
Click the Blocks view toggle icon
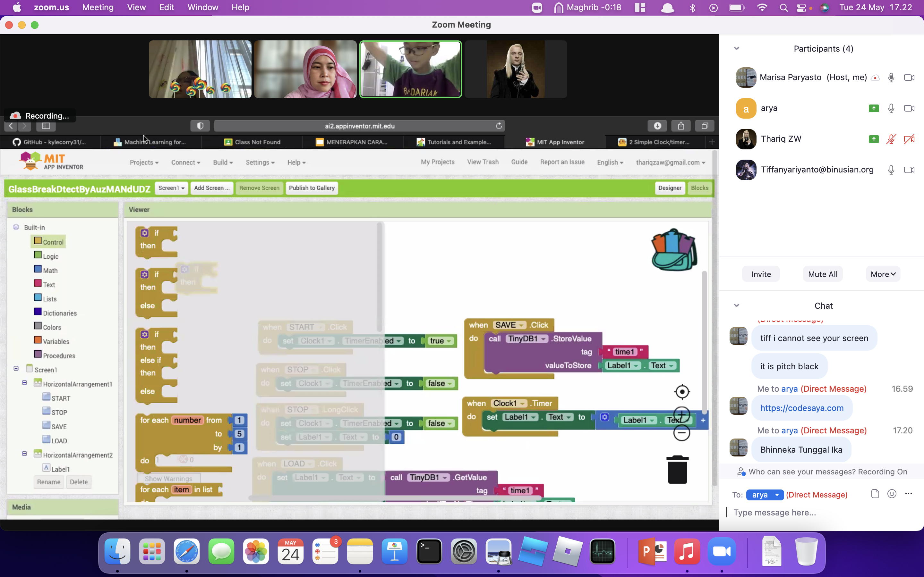699,188
